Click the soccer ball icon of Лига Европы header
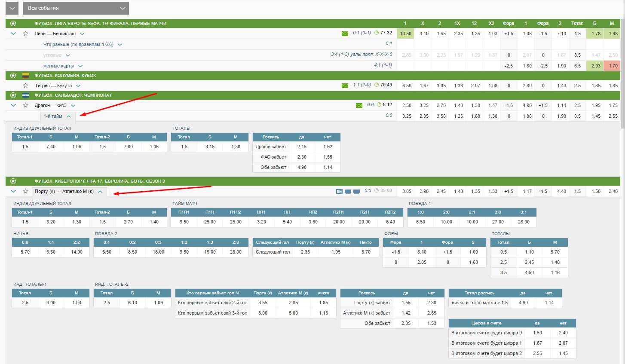This screenshot has width=625, height=364. tap(13, 23)
